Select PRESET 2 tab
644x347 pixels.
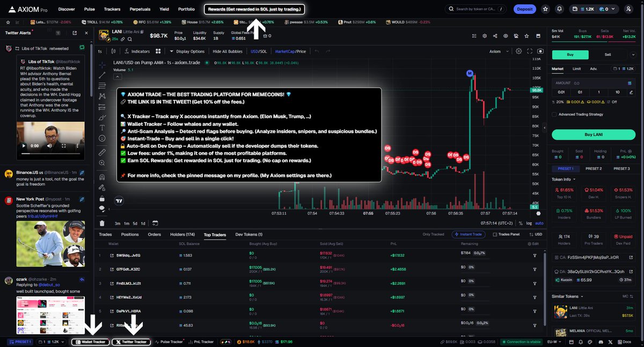(x=594, y=169)
